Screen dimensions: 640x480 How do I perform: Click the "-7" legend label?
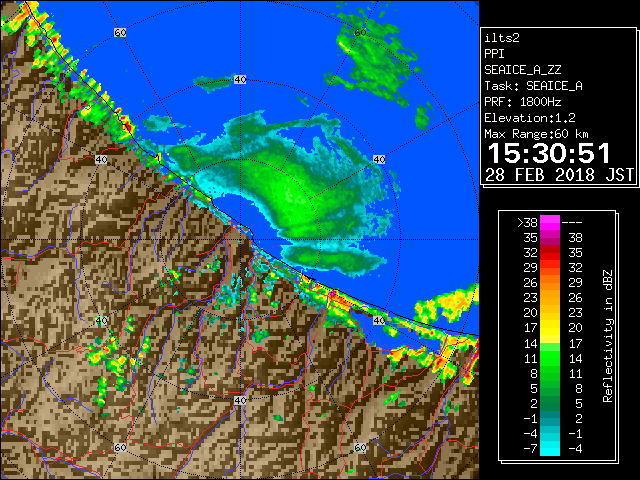point(530,449)
